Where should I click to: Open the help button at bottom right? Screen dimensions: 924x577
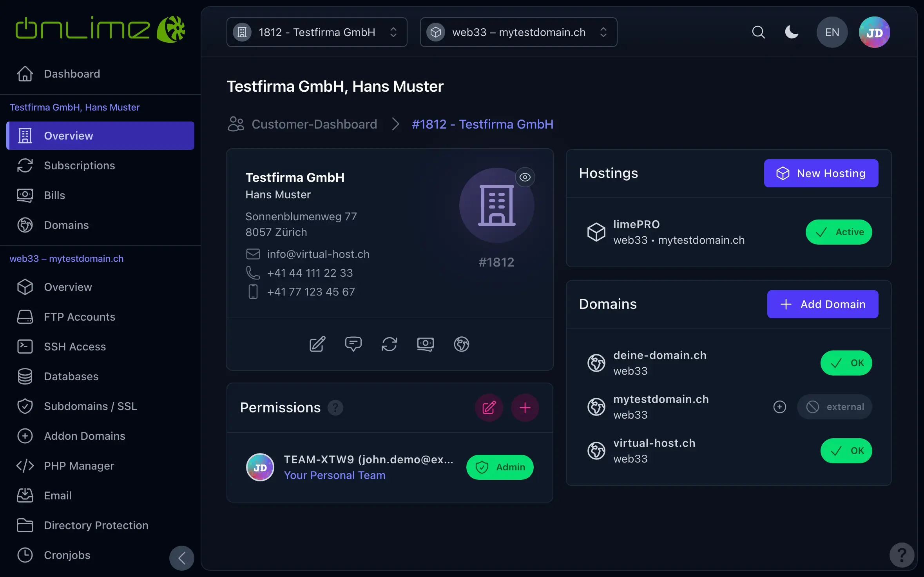tap(902, 555)
